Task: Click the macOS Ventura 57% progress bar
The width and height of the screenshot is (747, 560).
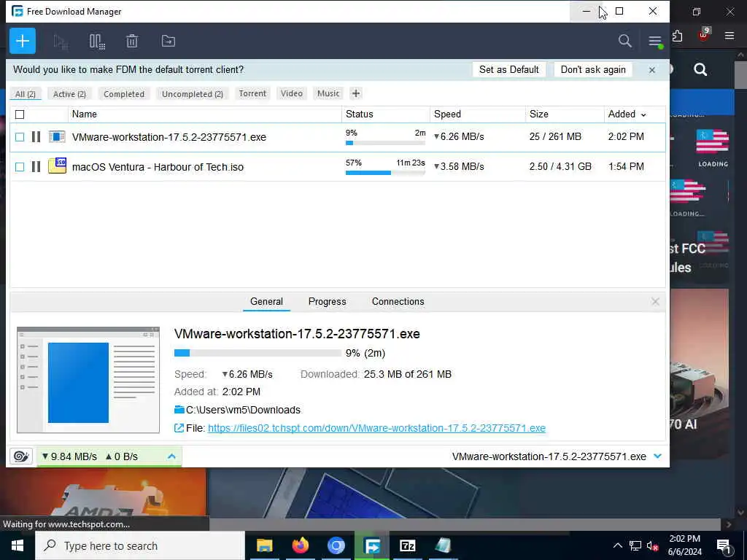Action: pyautogui.click(x=385, y=173)
